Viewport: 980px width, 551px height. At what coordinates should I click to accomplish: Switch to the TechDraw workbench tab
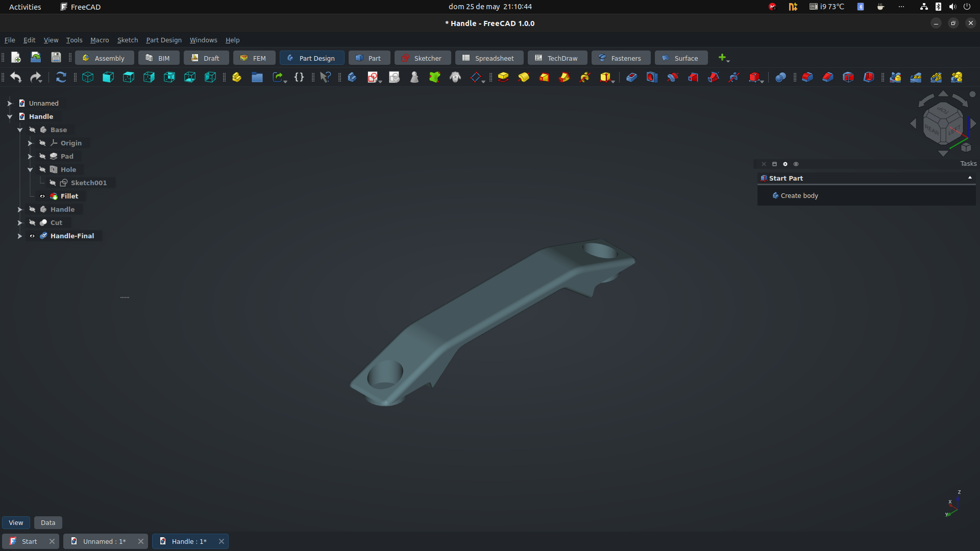click(x=557, y=58)
